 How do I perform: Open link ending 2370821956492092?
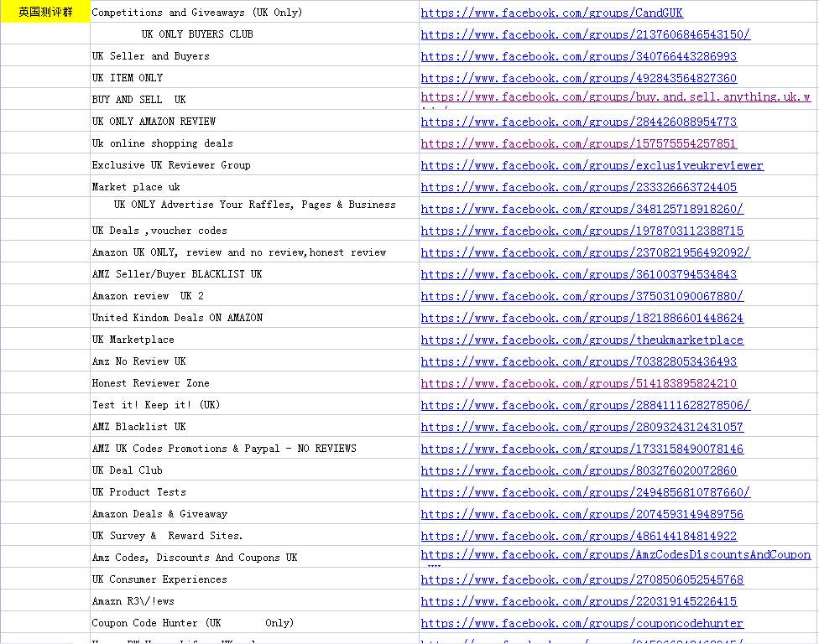tap(586, 252)
